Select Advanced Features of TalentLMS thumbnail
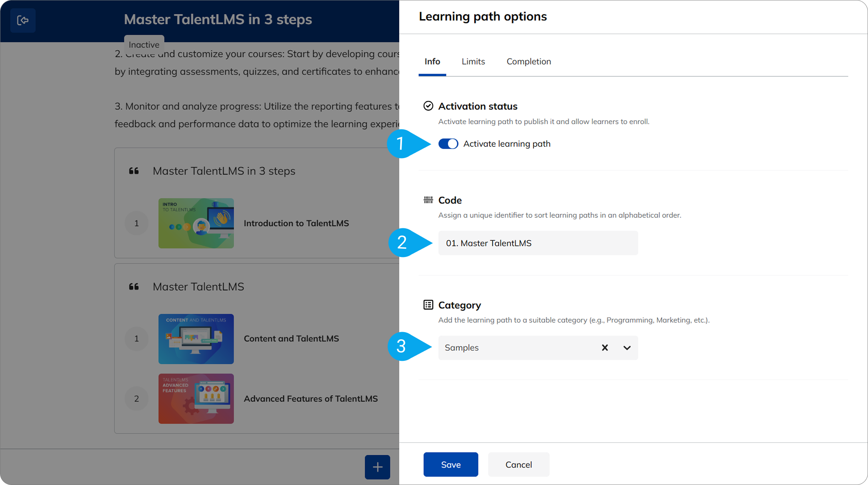868x485 pixels. [196, 399]
